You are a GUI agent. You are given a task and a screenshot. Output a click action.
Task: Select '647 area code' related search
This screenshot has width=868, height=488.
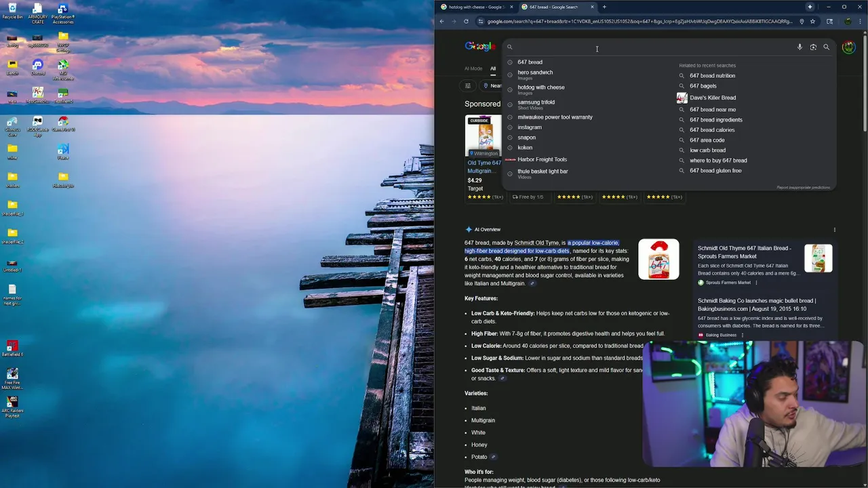coord(707,140)
